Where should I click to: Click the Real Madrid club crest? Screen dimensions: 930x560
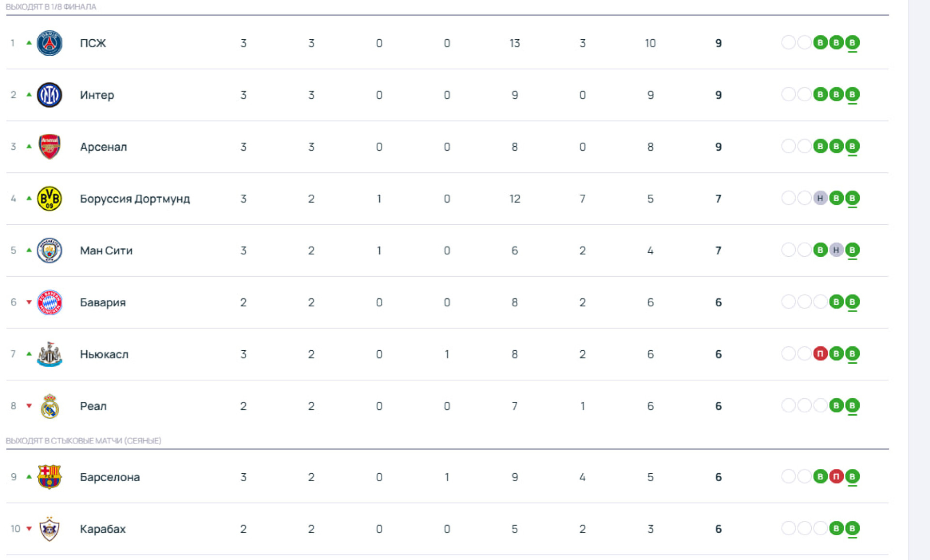tap(49, 406)
